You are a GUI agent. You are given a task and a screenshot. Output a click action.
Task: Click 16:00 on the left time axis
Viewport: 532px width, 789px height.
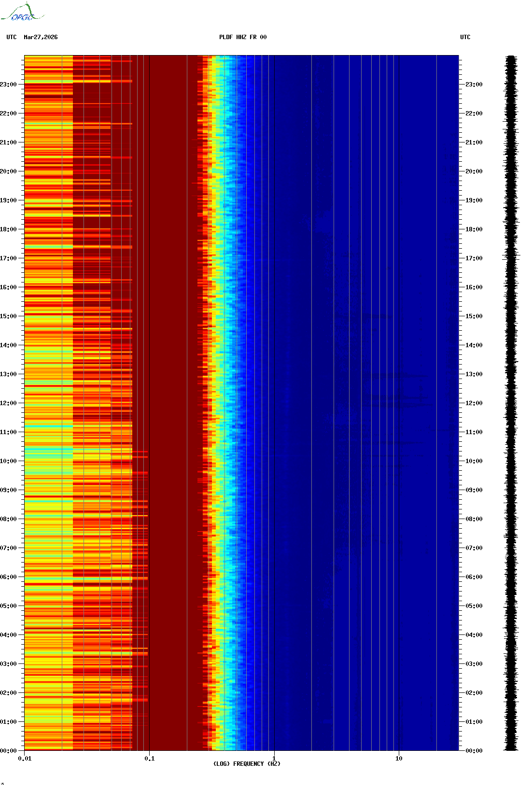point(8,287)
